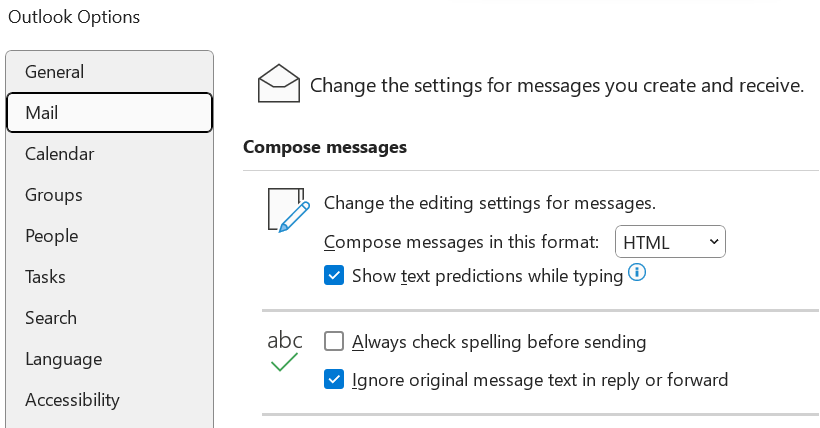Click the text predictions info icon
Viewport: 820px width, 428px height.
click(x=636, y=272)
